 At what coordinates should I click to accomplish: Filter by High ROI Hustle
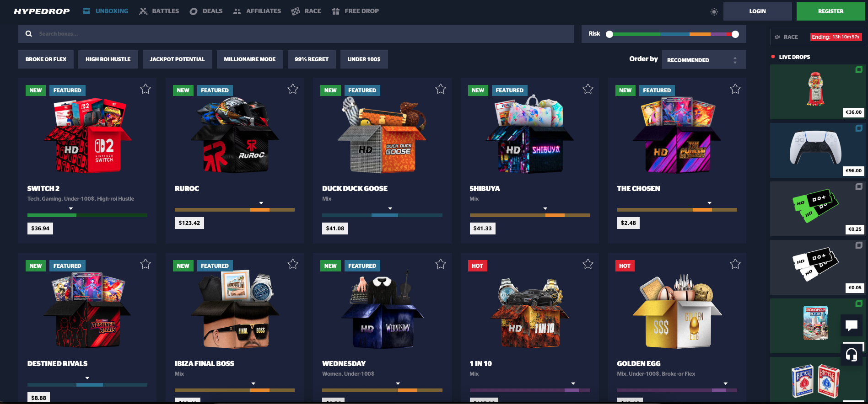click(x=108, y=59)
